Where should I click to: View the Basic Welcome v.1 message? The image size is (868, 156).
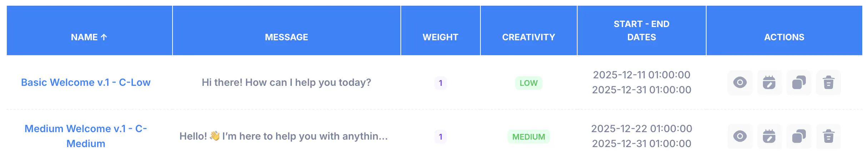(740, 83)
